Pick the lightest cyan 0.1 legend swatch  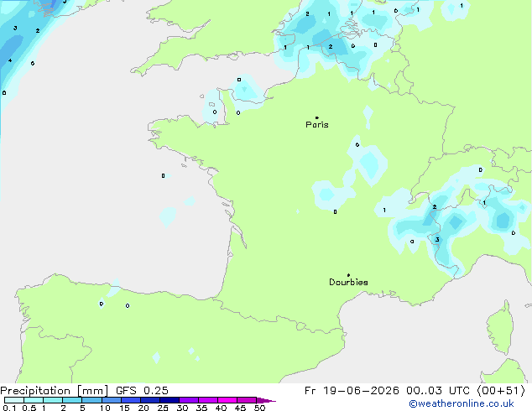(14, 400)
